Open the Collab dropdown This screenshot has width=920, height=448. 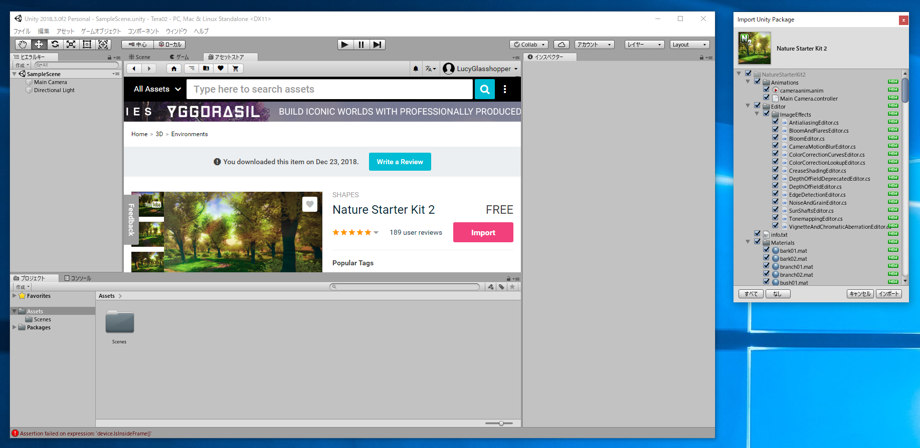[529, 45]
